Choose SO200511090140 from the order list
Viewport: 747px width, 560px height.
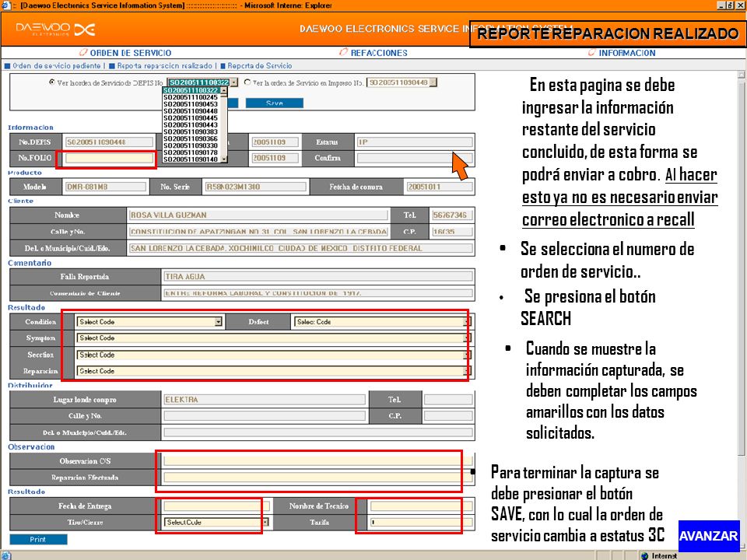[x=191, y=159]
